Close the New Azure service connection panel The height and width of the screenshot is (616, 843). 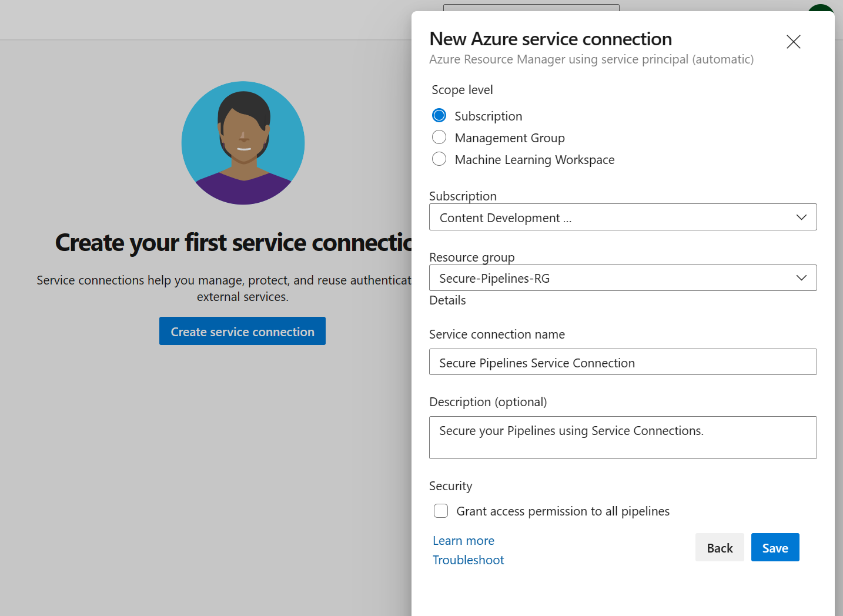pos(793,42)
